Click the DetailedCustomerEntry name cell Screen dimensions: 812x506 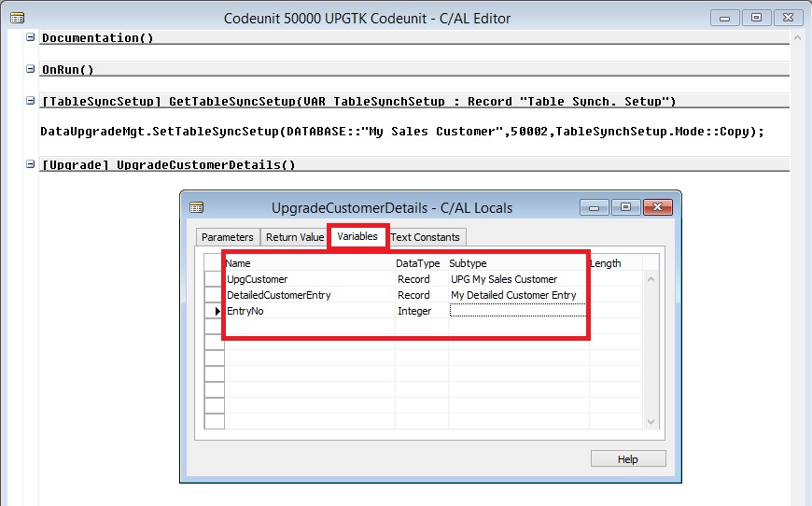308,295
